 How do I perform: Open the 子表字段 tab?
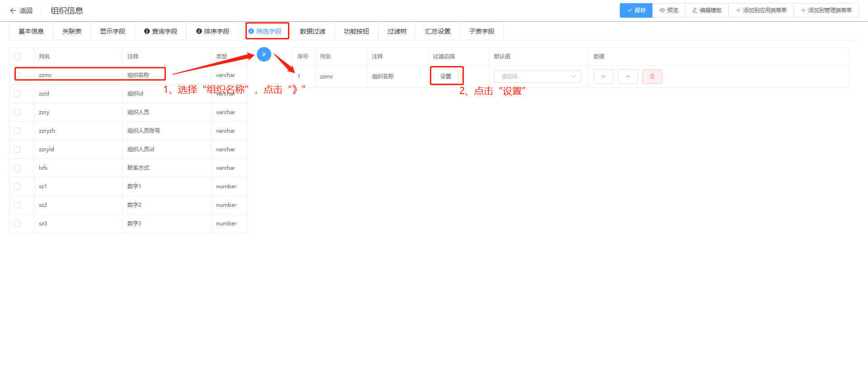[x=481, y=31]
